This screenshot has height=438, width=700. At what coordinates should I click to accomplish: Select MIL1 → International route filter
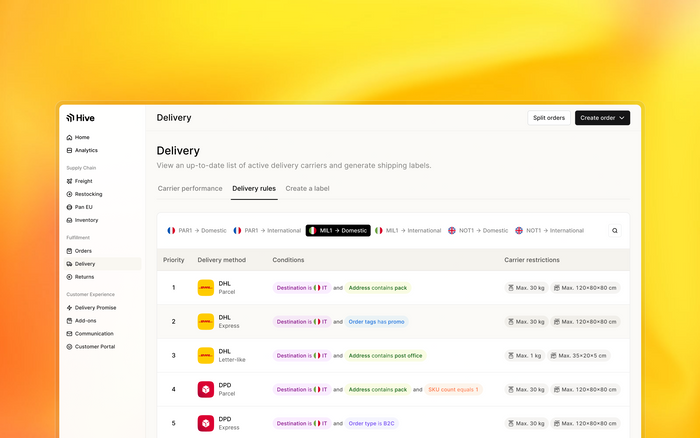(408, 230)
